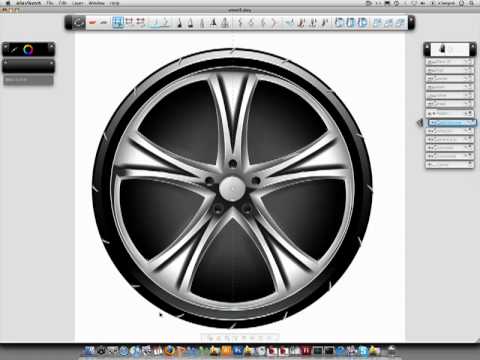This screenshot has height=360, width=480.
Task: Open the Help menu
Action: tap(114, 3)
